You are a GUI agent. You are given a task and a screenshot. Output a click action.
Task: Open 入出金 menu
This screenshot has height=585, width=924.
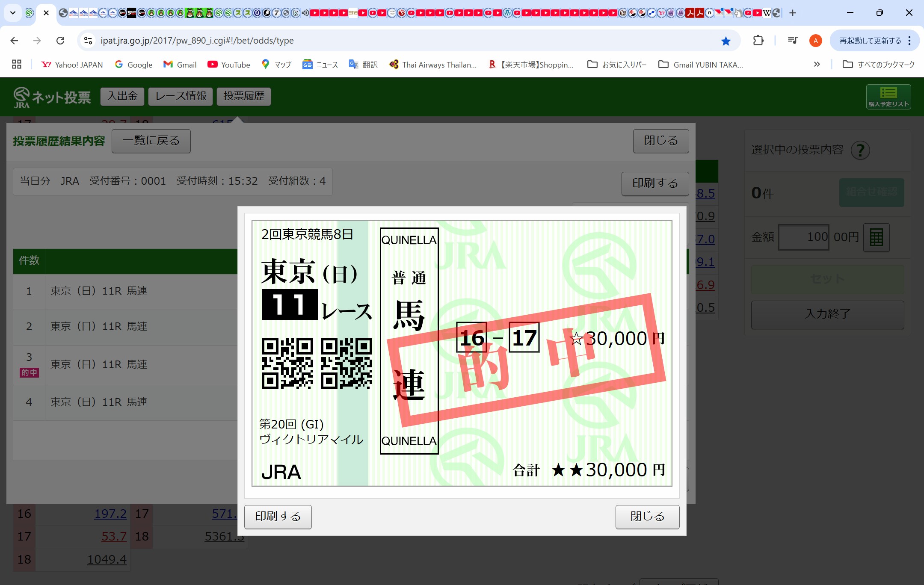pyautogui.click(x=122, y=96)
